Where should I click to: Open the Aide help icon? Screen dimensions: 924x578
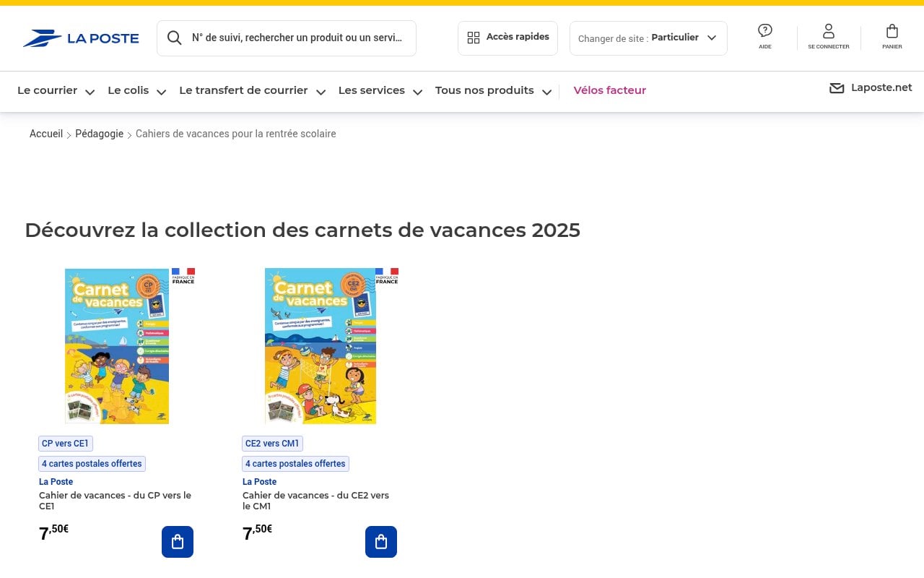click(x=764, y=31)
